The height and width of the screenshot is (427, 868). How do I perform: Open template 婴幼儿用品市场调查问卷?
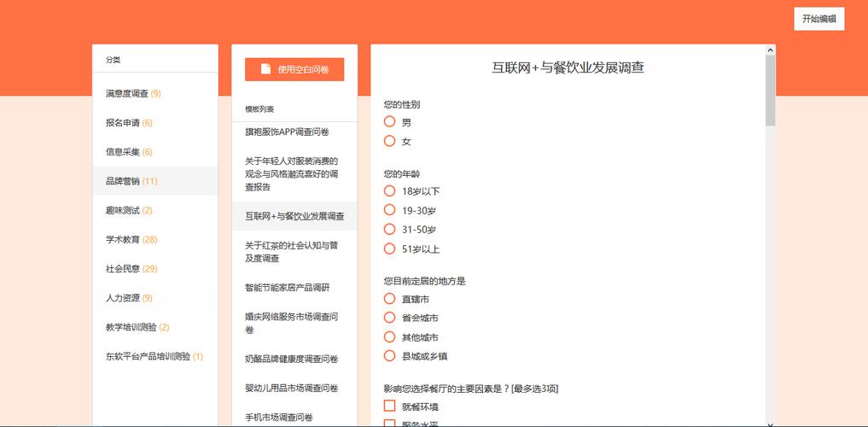click(x=294, y=389)
